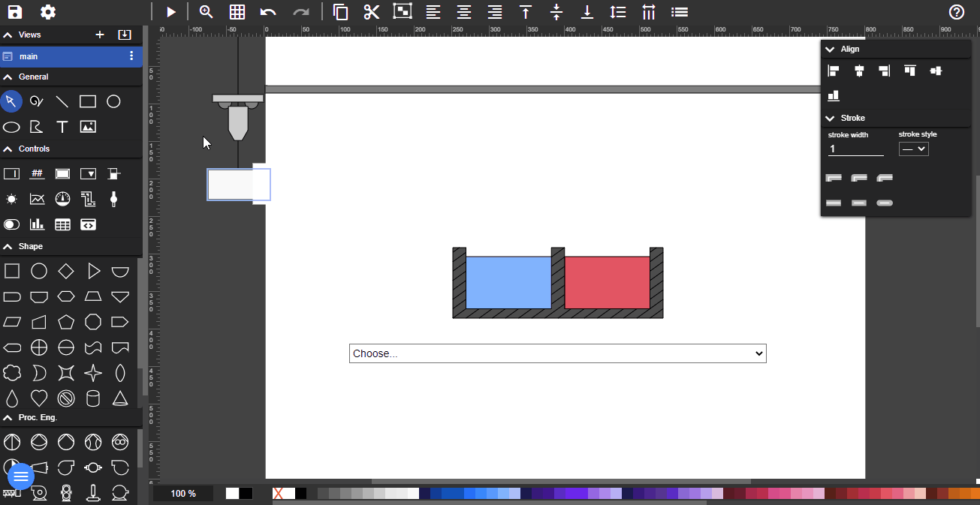Start the simulation with the Play icon
The width and height of the screenshot is (980, 505).
point(171,12)
